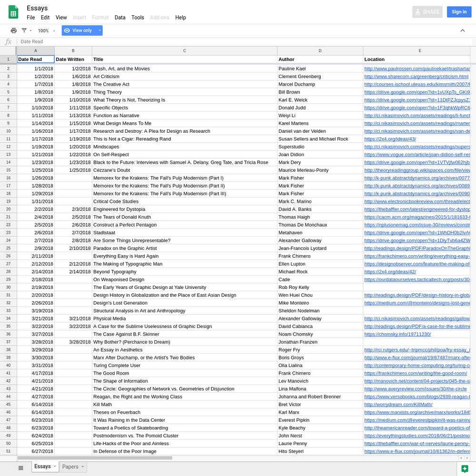Image resolution: width=476 pixels, height=476 pixels.
Task: Select the author cell 'Karl Marx'
Action: click(x=320, y=412)
